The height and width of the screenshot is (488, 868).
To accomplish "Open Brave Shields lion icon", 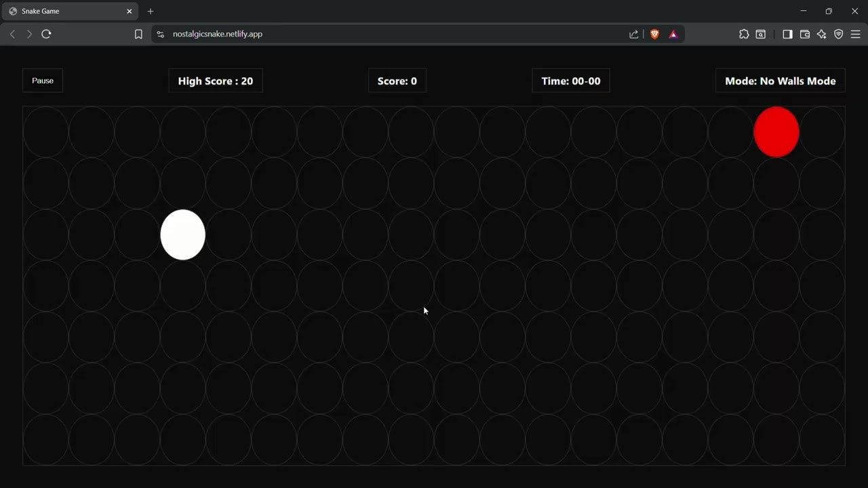I will (x=654, y=34).
